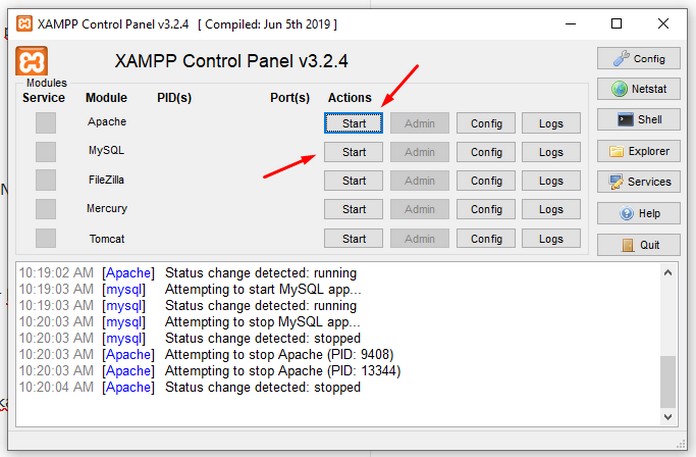Screen dimensions: 696x457
Task: Open the FileZilla Logs menu
Action: (x=551, y=181)
